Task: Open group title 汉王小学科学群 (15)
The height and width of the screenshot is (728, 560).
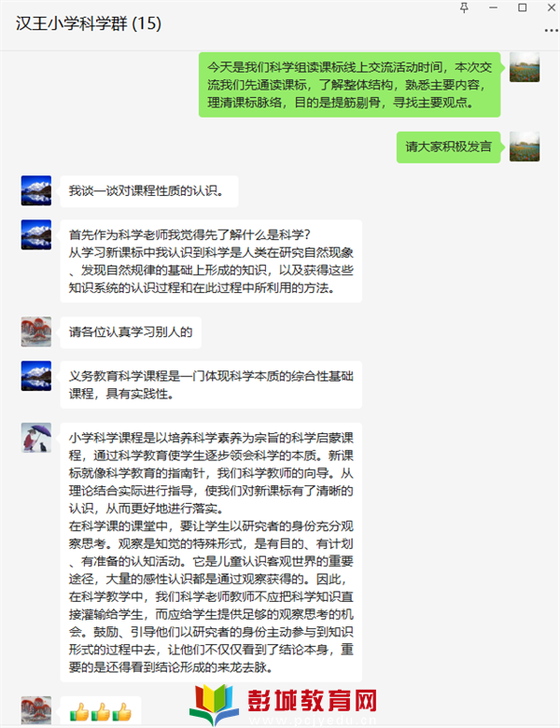Action: click(x=89, y=23)
